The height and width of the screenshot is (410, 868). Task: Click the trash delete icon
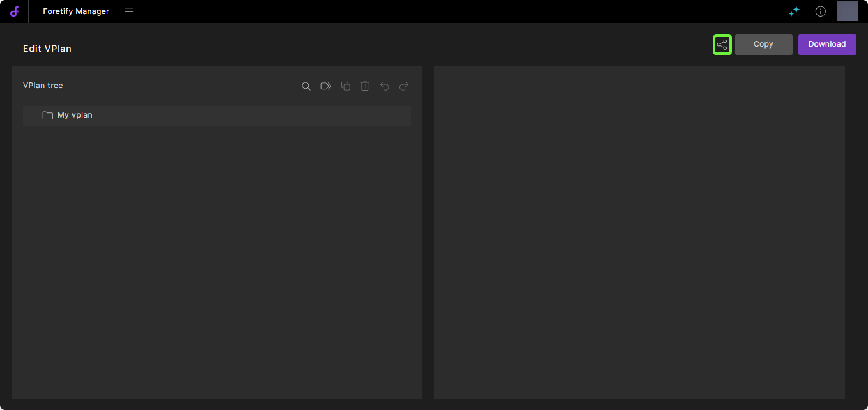click(x=364, y=86)
